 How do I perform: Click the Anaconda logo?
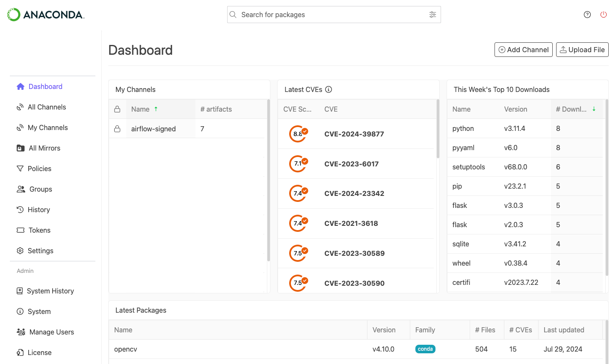(x=46, y=15)
